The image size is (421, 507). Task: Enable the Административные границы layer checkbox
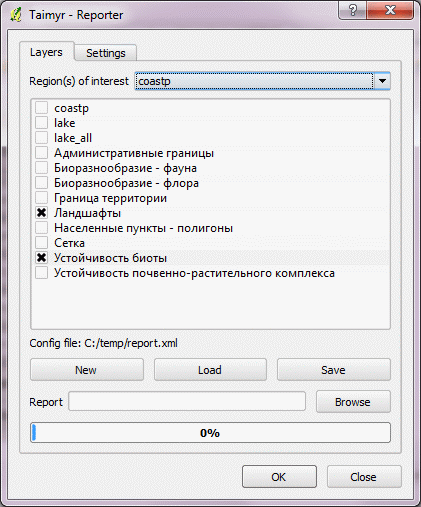[x=42, y=153]
